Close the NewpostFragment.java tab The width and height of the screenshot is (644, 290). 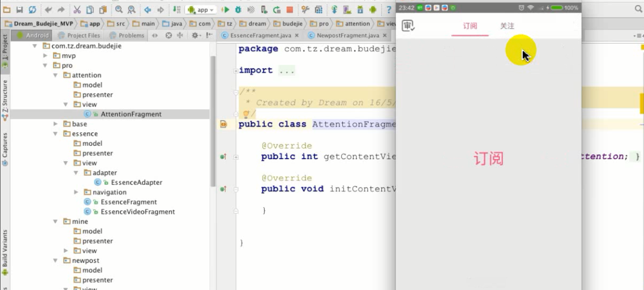click(385, 35)
